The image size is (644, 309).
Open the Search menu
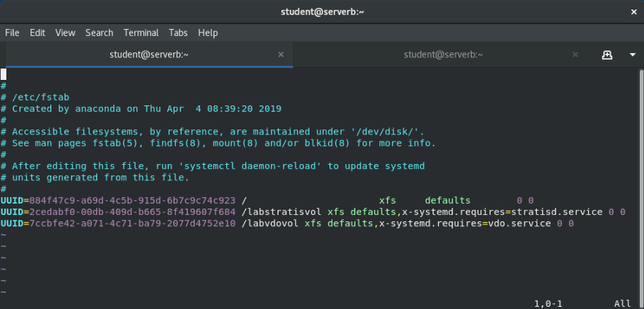(x=99, y=33)
